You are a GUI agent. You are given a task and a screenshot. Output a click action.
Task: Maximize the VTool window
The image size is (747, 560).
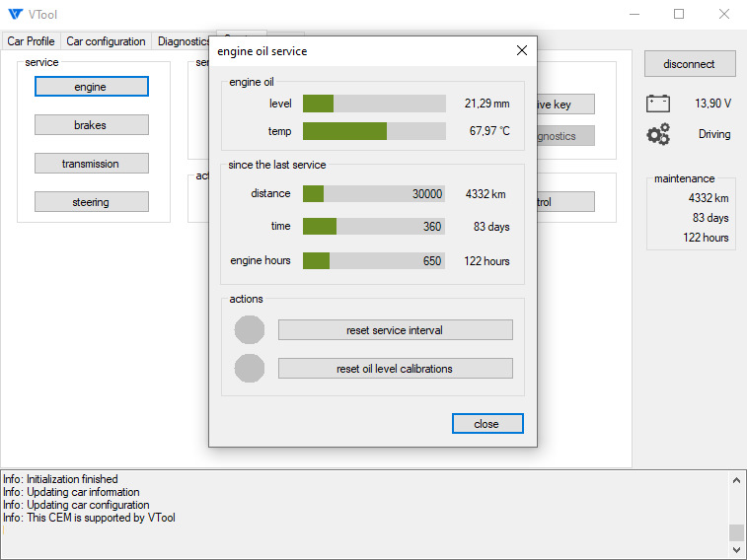click(x=679, y=14)
